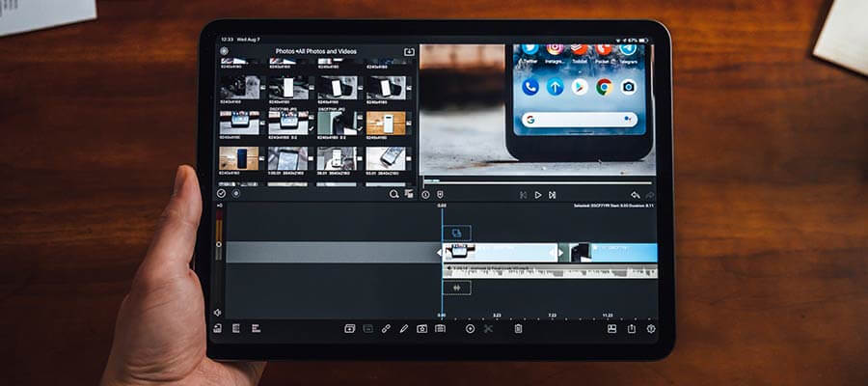
Task: Select the dark blue phone on wood thumbnail
Action: coord(239,158)
